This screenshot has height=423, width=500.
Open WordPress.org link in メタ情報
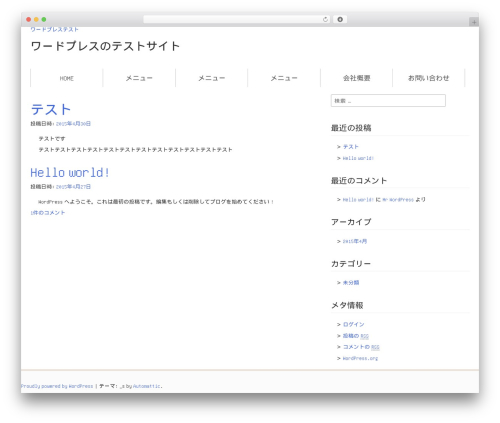[x=360, y=358]
